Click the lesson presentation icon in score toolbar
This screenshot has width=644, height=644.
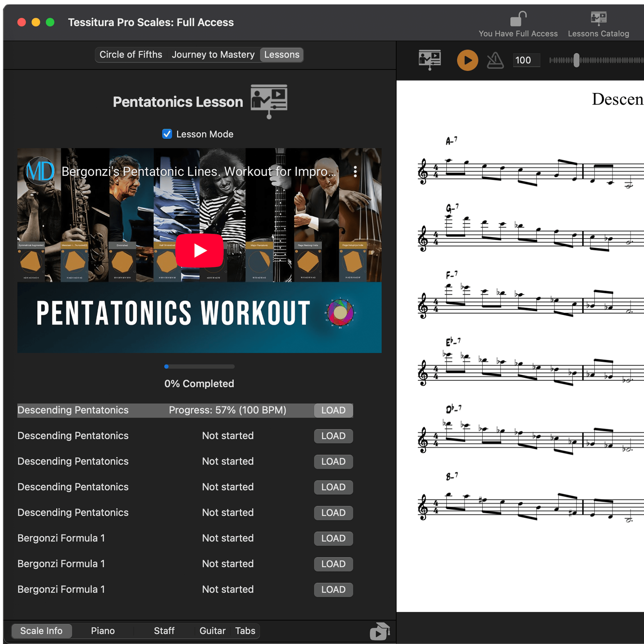[x=430, y=60]
